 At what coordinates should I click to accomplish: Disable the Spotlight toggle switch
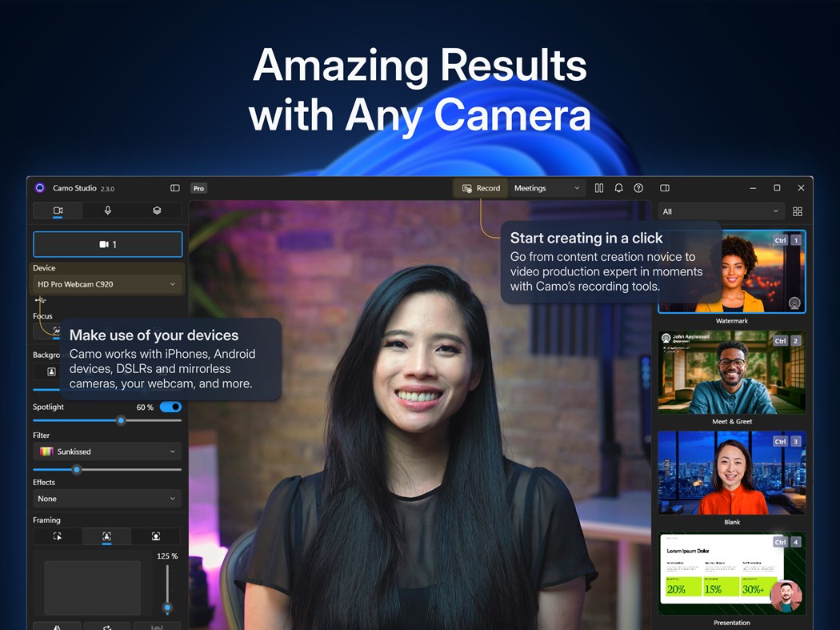[171, 407]
